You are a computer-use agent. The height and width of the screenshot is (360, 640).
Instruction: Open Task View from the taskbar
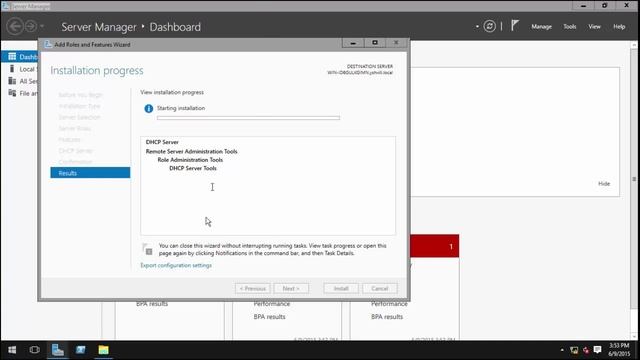click(x=35, y=350)
